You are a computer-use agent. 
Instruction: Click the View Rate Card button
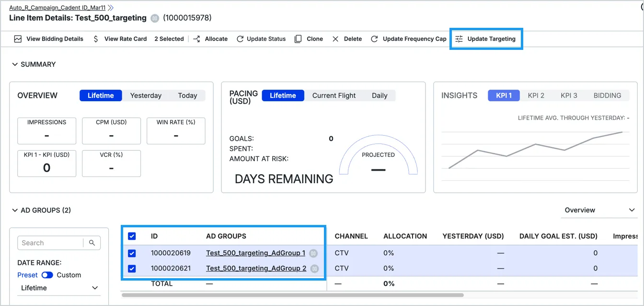coord(120,39)
